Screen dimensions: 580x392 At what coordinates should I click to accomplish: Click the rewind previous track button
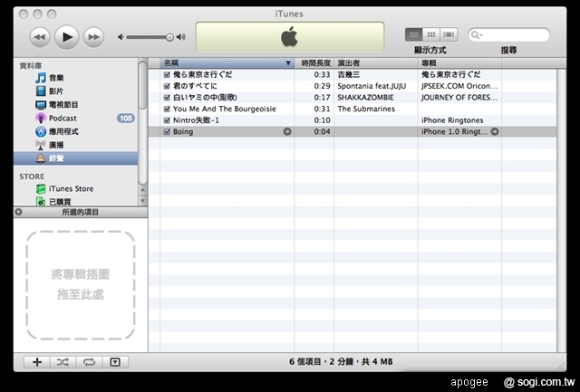click(x=40, y=37)
